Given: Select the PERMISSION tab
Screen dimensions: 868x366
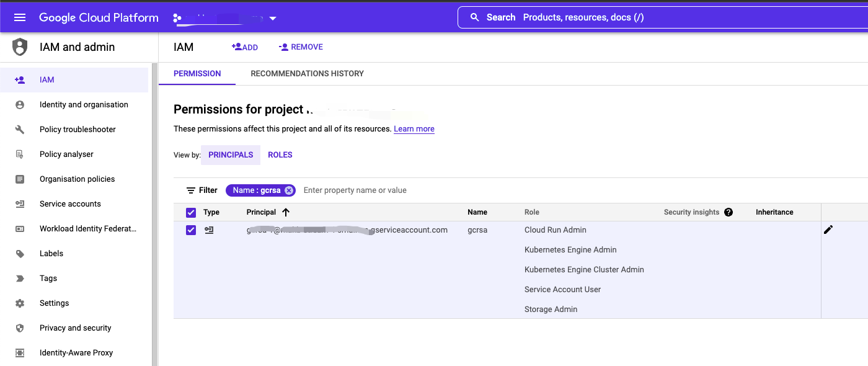Looking at the screenshot, I should tap(197, 73).
